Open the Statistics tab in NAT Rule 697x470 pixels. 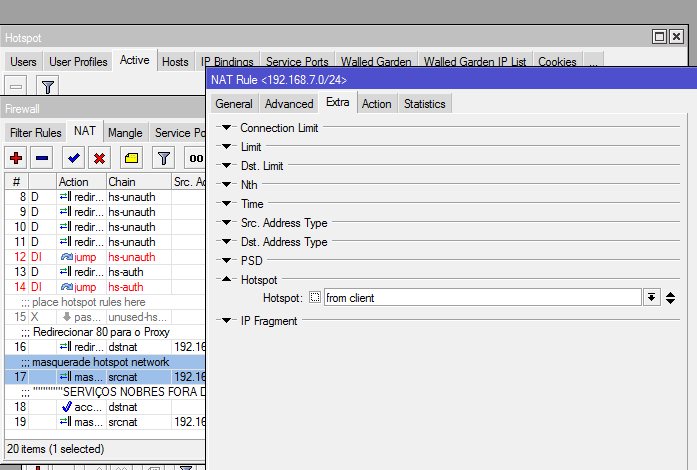425,104
